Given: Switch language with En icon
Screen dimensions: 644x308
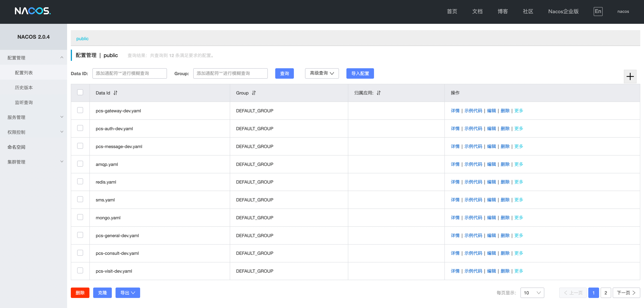Looking at the screenshot, I should 598,12.
